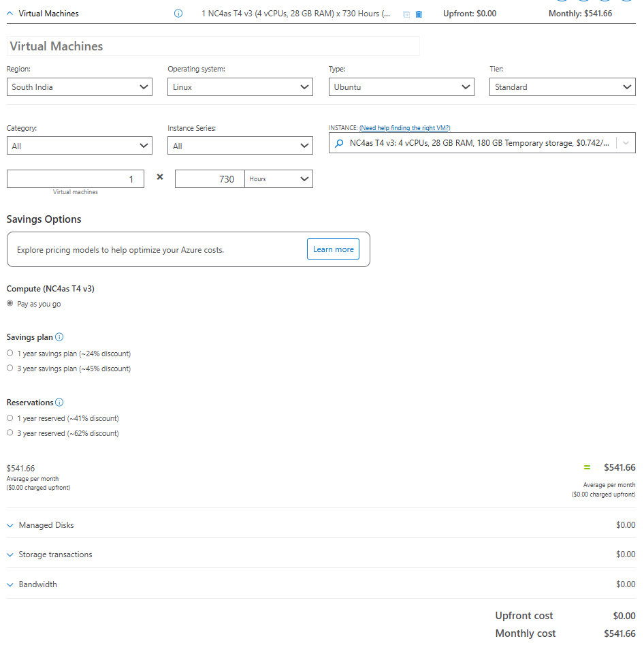The height and width of the screenshot is (658, 644).
Task: Collapse the Virtual Machines section chevron
Action: click(x=10, y=14)
